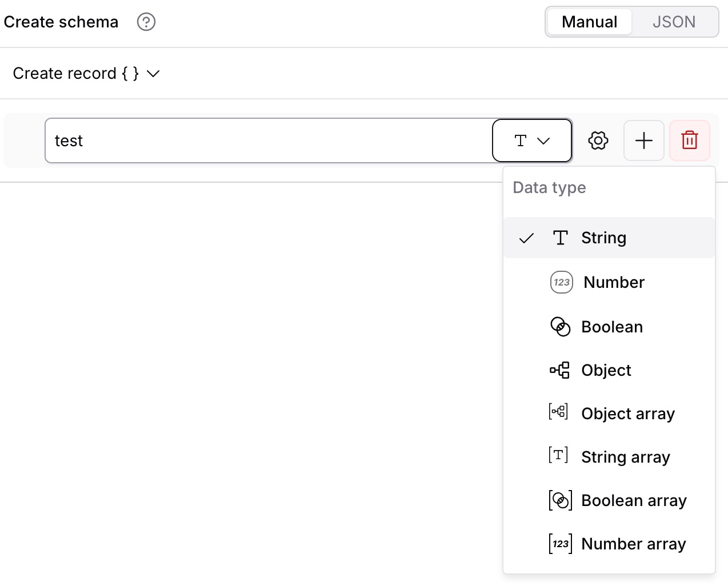Choose Object data type

pyautogui.click(x=609, y=370)
